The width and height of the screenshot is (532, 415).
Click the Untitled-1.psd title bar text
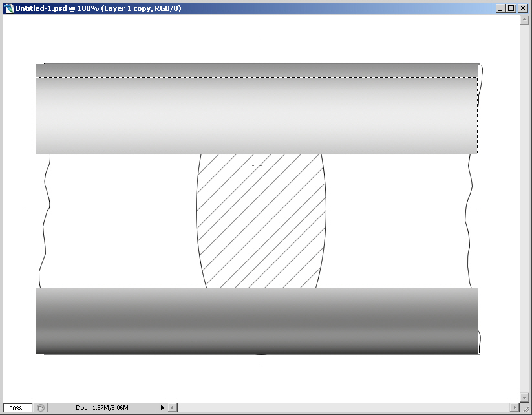coord(98,8)
